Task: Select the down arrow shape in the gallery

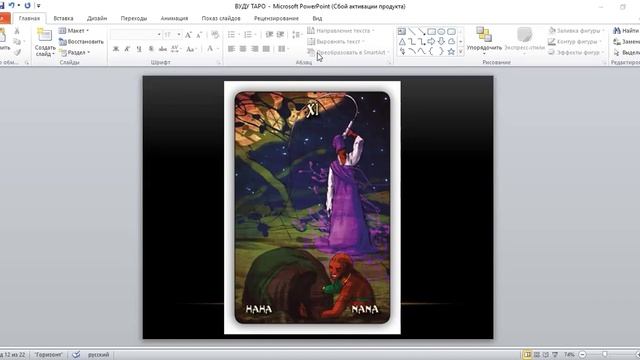Action: coord(441,41)
